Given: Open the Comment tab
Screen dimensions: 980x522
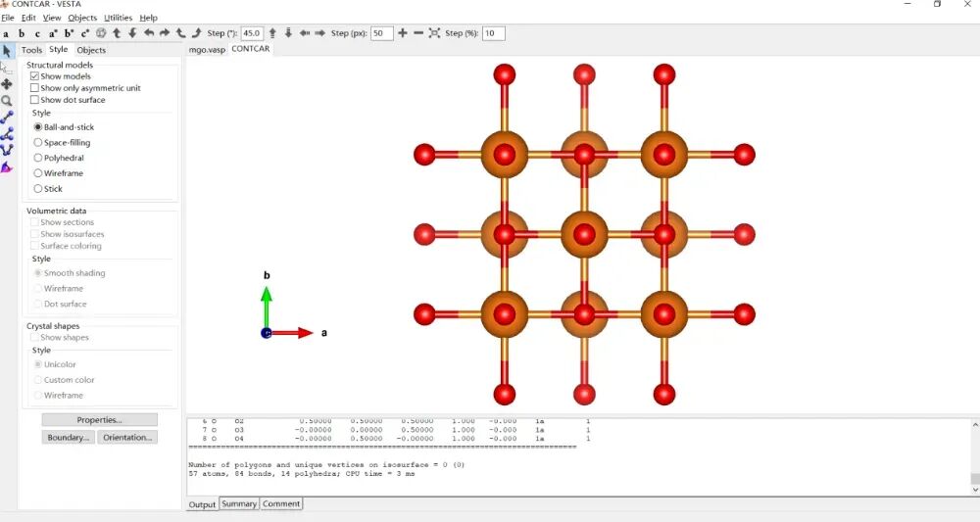Looking at the screenshot, I should click(x=281, y=504).
